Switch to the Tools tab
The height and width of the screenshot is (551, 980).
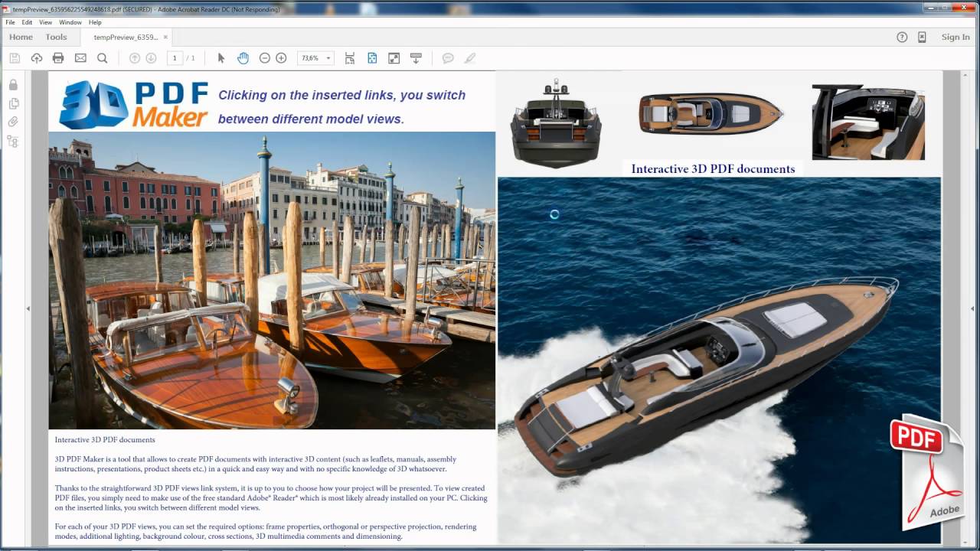[56, 37]
